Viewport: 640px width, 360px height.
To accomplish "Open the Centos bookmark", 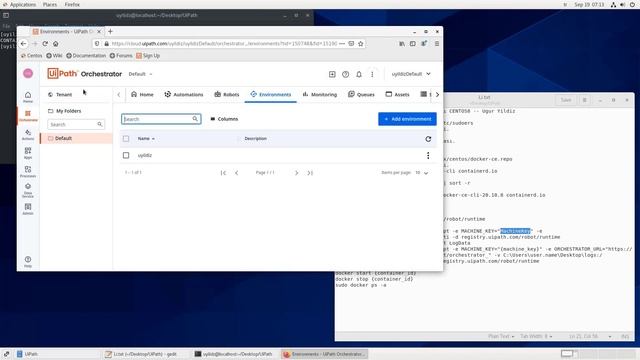I will pyautogui.click(x=31, y=56).
